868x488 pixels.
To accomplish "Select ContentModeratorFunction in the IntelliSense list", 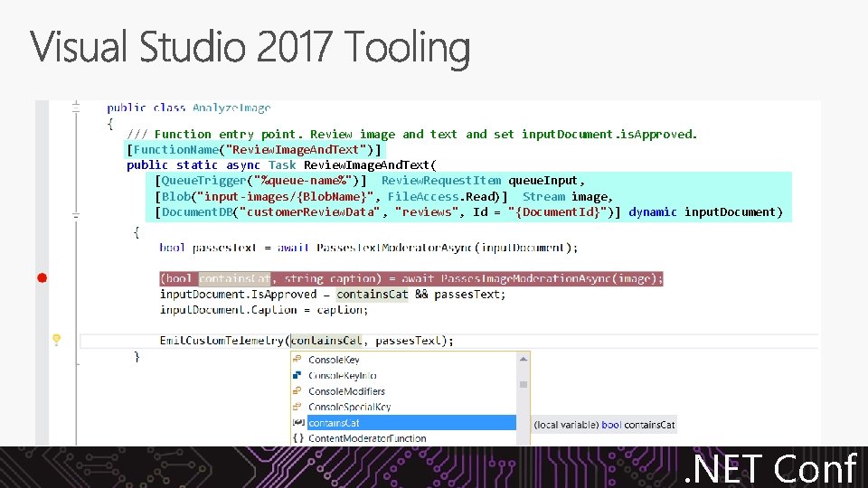I will point(367,438).
